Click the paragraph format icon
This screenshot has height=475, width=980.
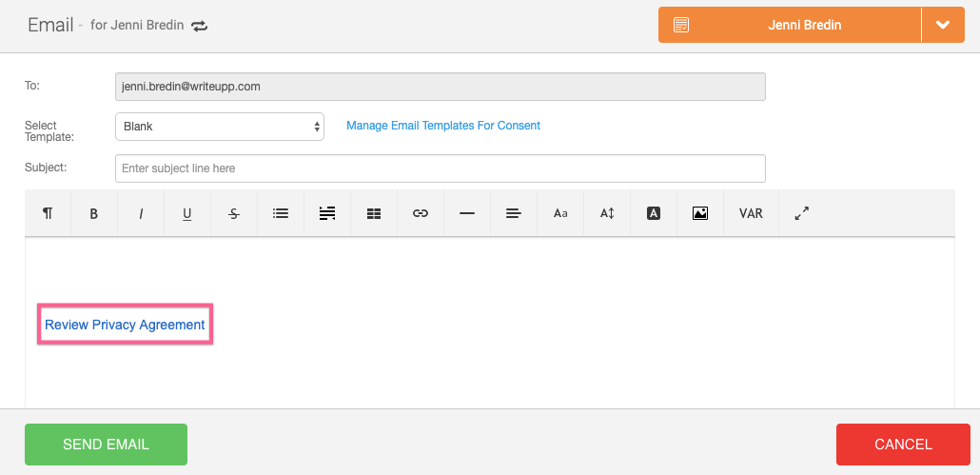(x=48, y=213)
